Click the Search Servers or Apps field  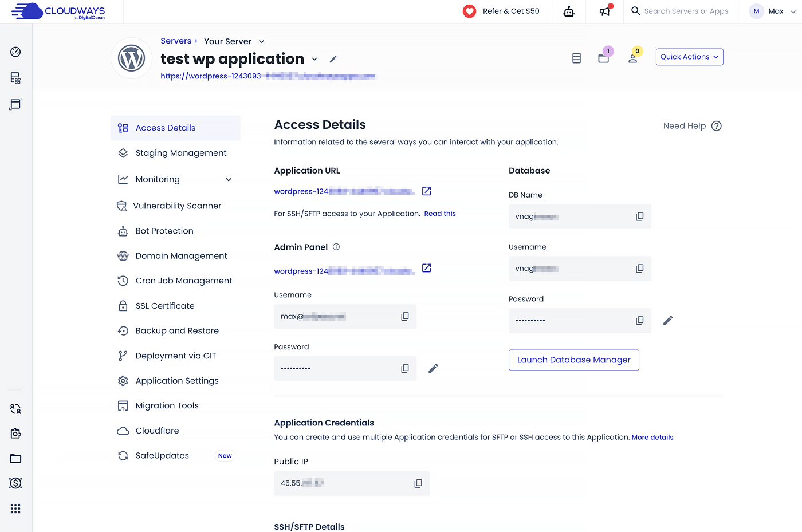click(686, 11)
